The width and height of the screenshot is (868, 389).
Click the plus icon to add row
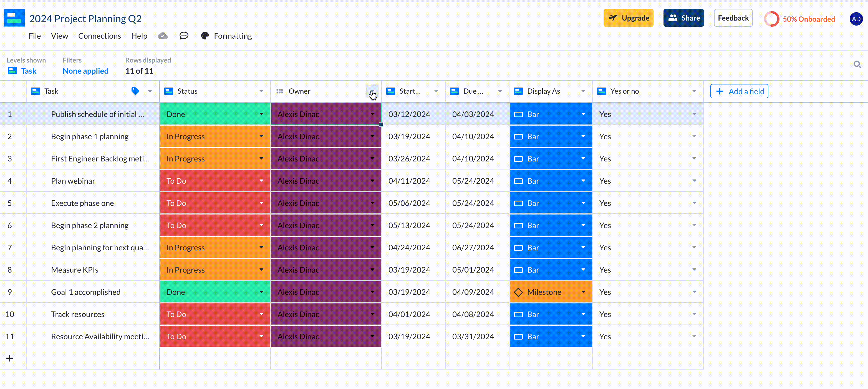pos(10,358)
